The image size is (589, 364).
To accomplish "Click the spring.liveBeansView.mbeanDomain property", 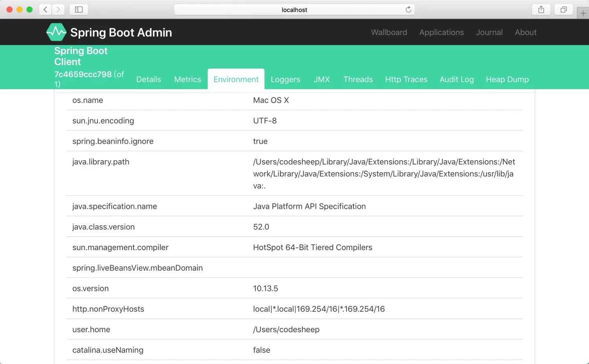I will (138, 268).
